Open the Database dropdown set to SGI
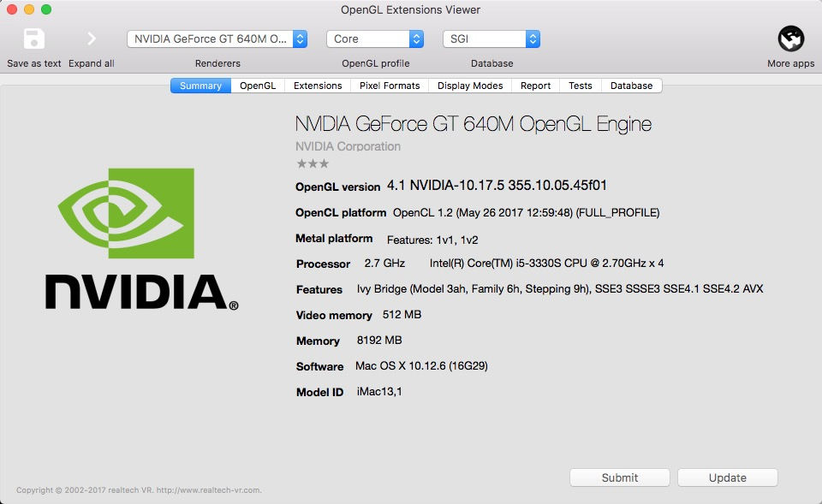The width and height of the screenshot is (822, 504). 491,39
